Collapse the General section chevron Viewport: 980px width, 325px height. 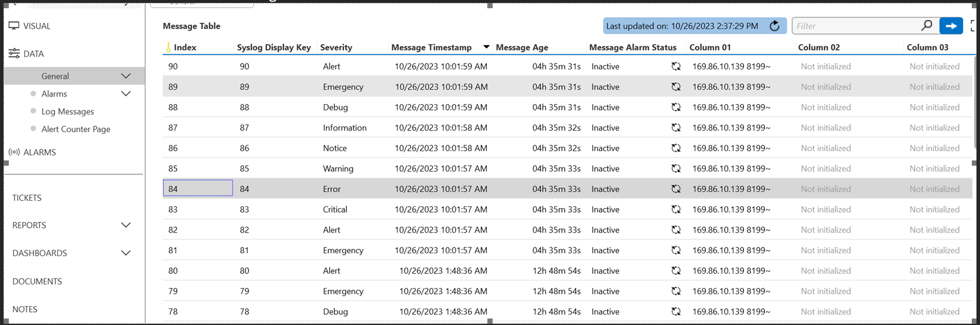126,76
